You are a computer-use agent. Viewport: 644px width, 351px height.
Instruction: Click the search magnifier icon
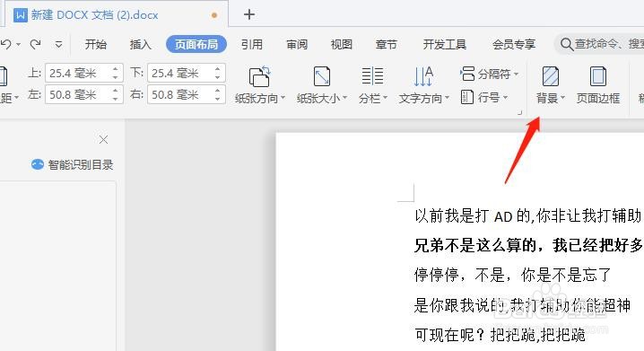click(566, 44)
